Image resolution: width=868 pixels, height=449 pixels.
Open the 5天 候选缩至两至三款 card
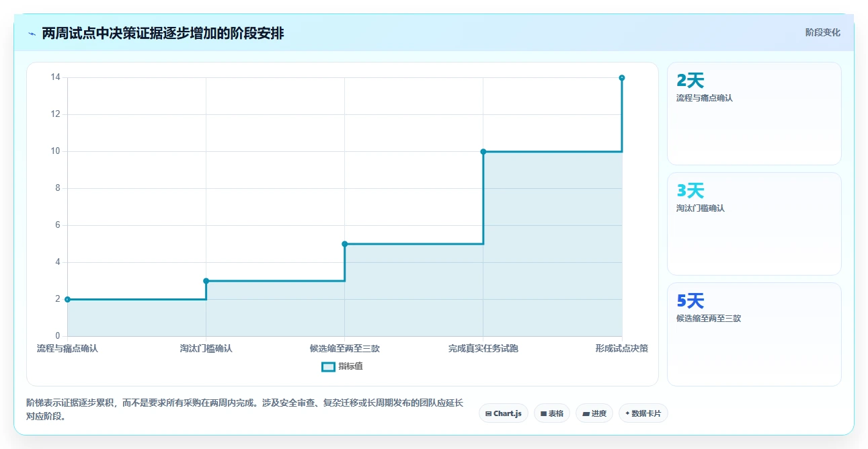click(754, 334)
